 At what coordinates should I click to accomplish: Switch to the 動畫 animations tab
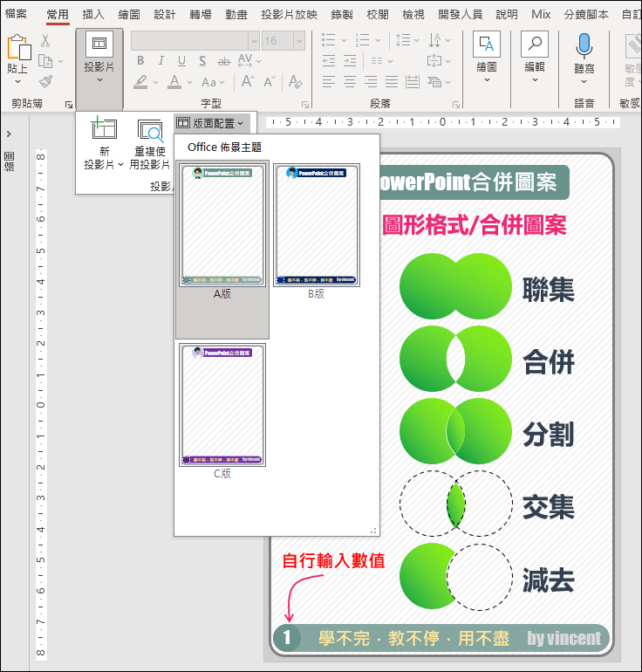pos(236,15)
